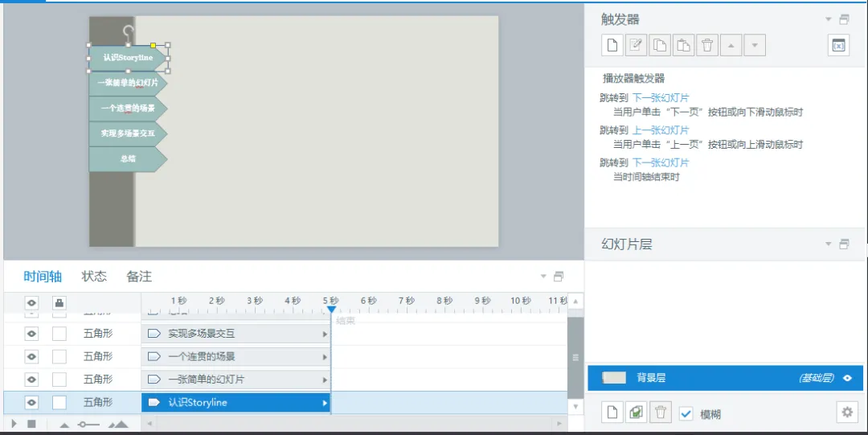Toggle show/hide all timeline objects header eye
The height and width of the screenshot is (435, 868).
(x=31, y=302)
